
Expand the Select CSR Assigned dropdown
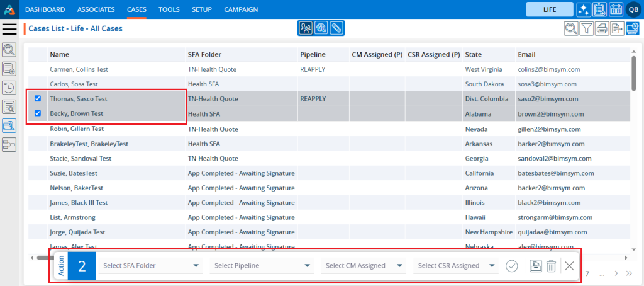click(x=457, y=266)
